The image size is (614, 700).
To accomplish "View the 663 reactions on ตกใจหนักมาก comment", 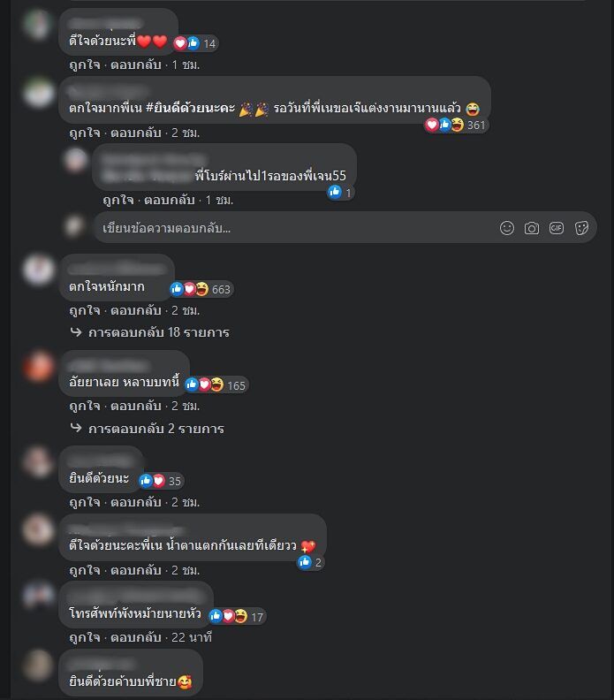I will point(201,289).
